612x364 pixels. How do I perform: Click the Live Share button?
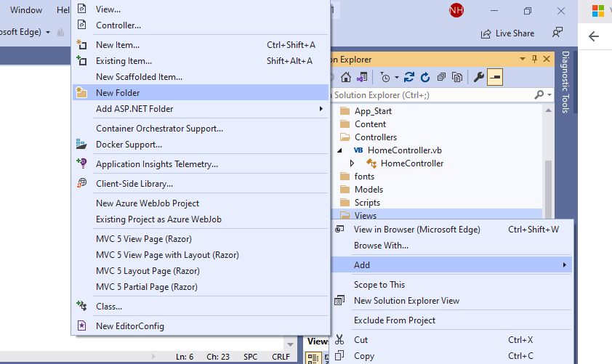pyautogui.click(x=507, y=33)
